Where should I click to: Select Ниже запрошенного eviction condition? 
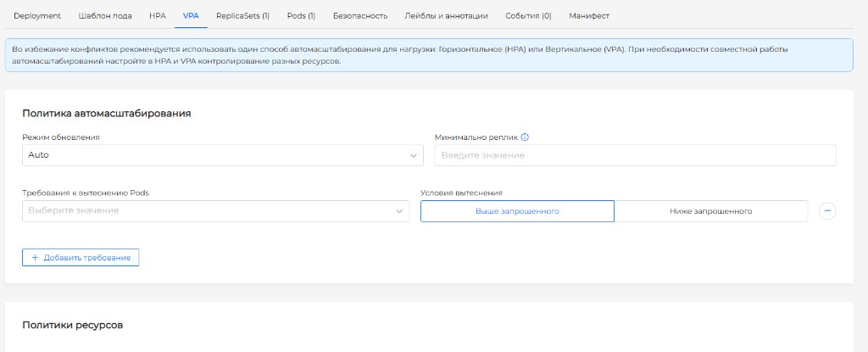point(711,211)
